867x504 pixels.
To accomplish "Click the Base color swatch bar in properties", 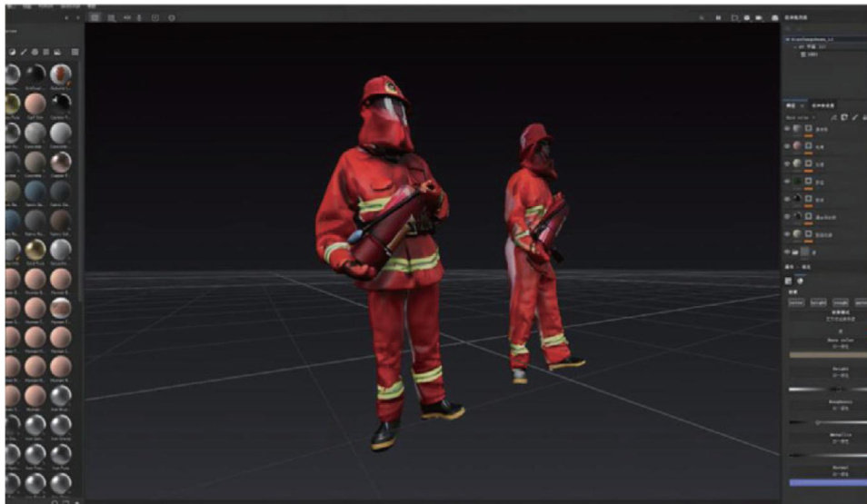I will click(x=826, y=355).
